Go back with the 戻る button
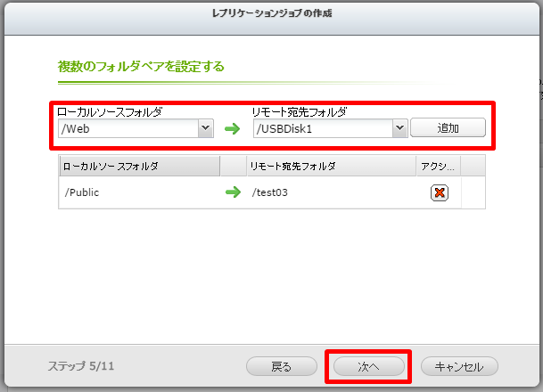This screenshot has width=543, height=392. pyautogui.click(x=282, y=366)
